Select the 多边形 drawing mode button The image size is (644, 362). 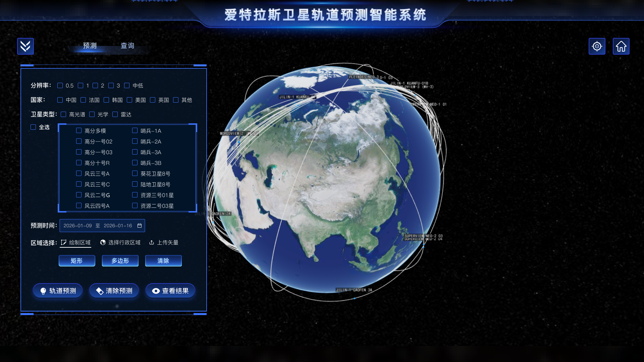point(120,260)
